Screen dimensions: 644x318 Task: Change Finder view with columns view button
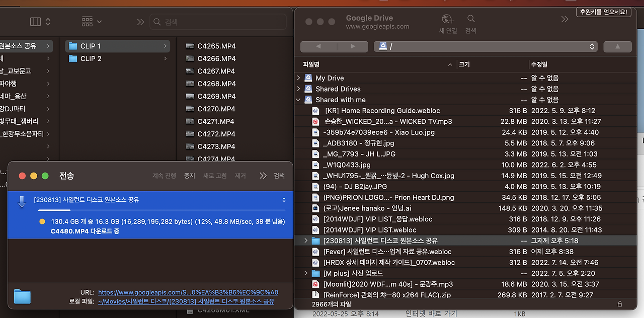point(35,22)
